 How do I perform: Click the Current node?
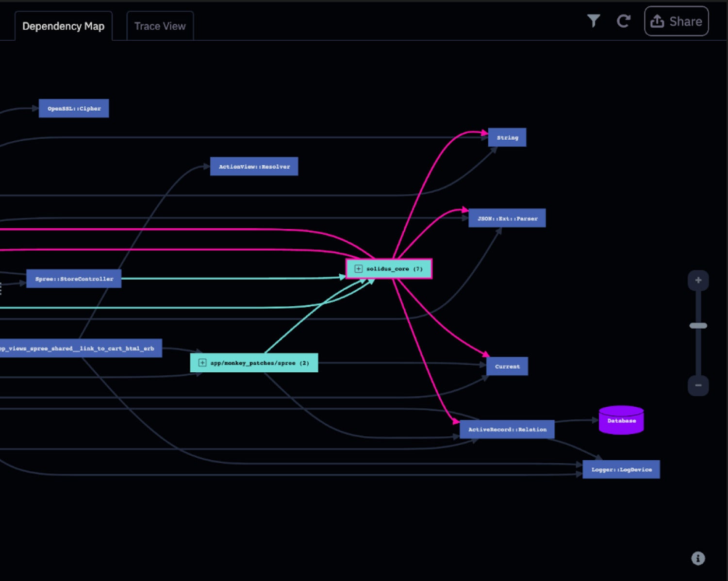tap(507, 366)
